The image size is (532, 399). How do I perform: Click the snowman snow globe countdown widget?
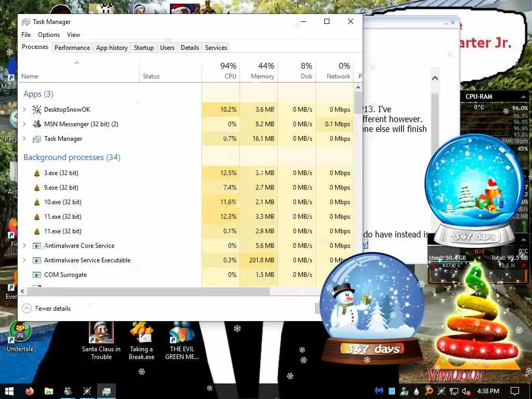pos(372,308)
